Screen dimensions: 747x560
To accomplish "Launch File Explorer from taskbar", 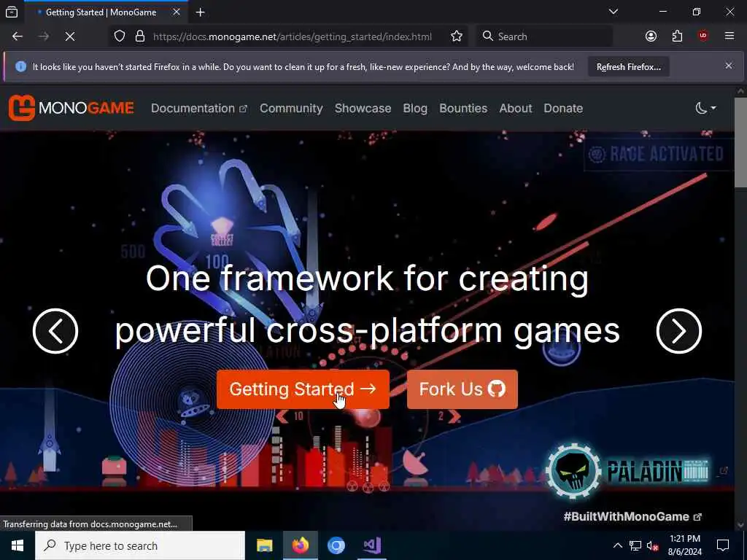I will (x=264, y=545).
